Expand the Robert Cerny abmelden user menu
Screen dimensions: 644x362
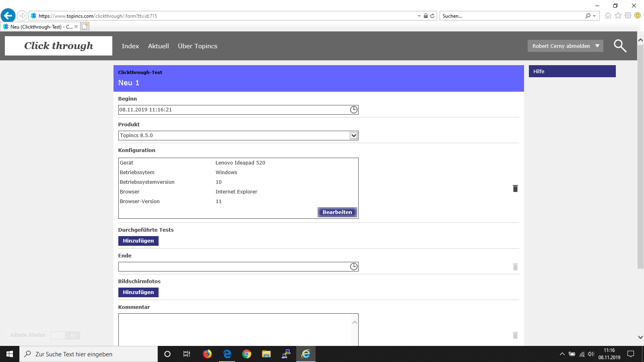tap(597, 46)
